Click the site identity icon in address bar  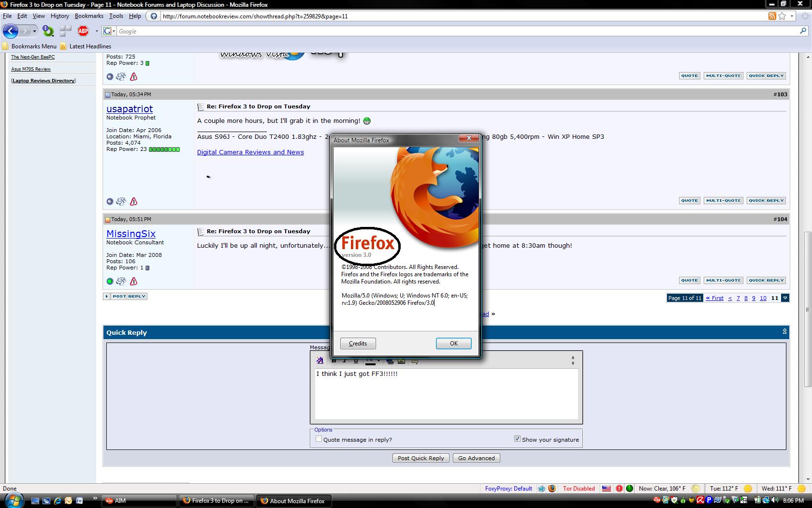click(x=153, y=16)
